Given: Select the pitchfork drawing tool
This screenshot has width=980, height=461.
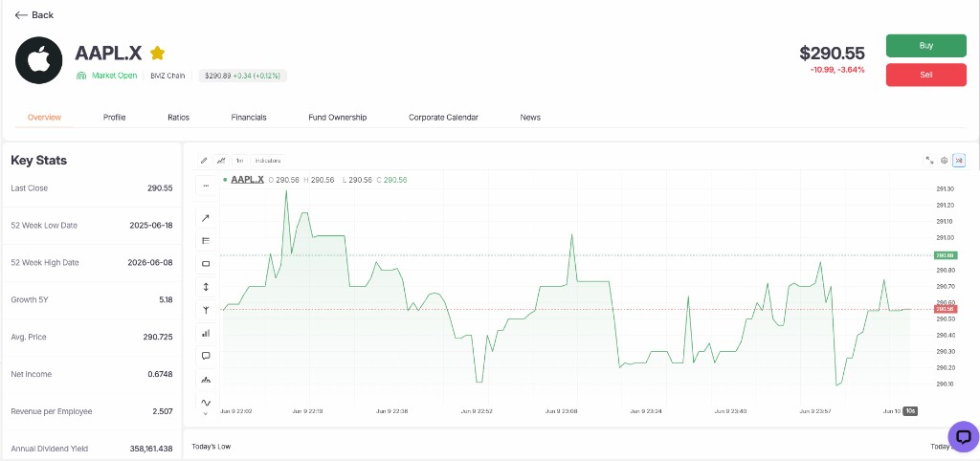Looking at the screenshot, I should (x=206, y=310).
